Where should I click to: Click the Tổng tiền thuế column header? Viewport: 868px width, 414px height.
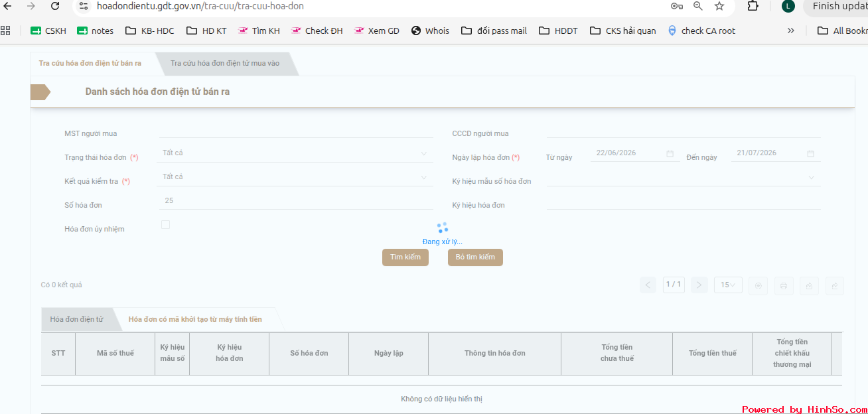713,354
